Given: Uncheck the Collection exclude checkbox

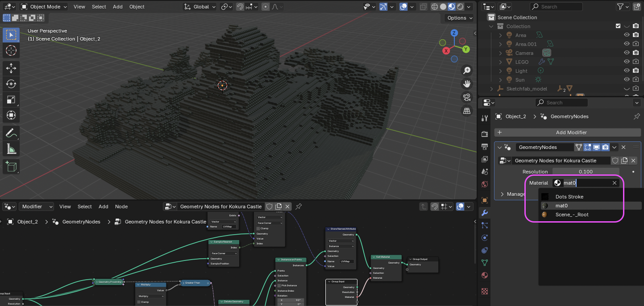Looking at the screenshot, I should click(x=618, y=26).
